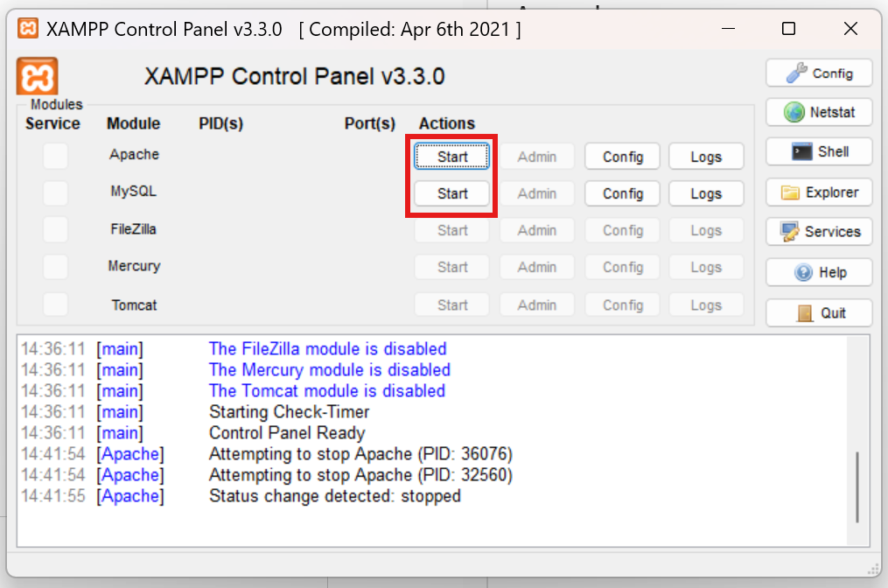Viewport: 888px width, 588px height.
Task: Maximize the XAMPP Control Panel window
Action: pos(788,28)
